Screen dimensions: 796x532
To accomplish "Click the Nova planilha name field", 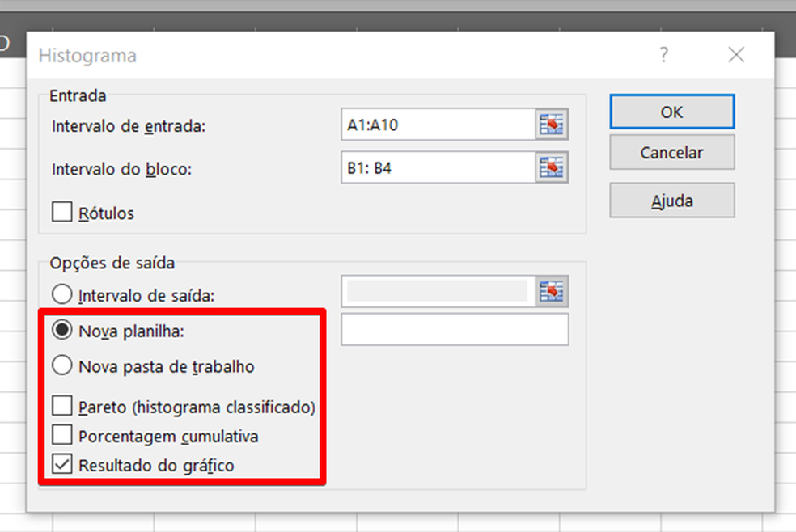I will (x=455, y=330).
